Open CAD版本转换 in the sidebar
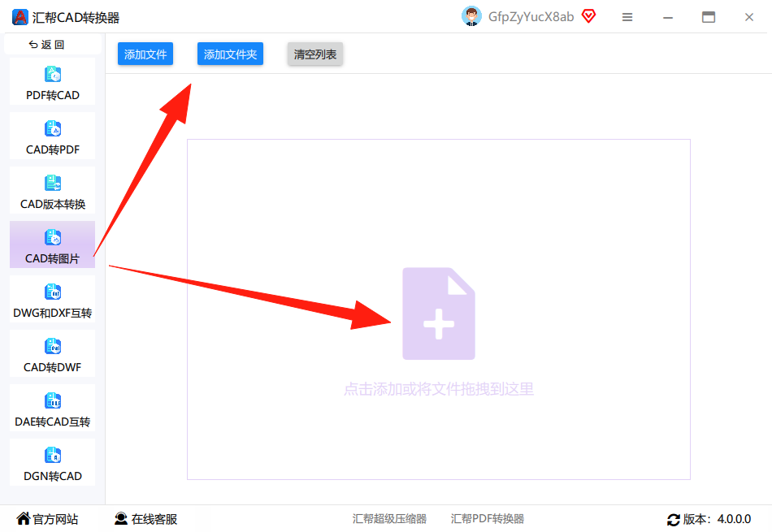The width and height of the screenshot is (772, 532). pos(52,190)
